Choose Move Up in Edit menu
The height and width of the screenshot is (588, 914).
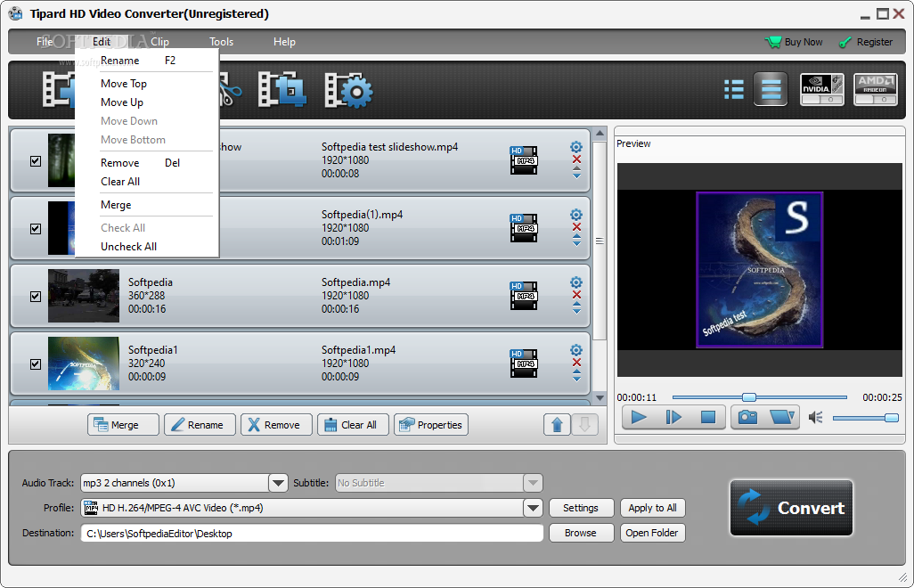(147, 102)
